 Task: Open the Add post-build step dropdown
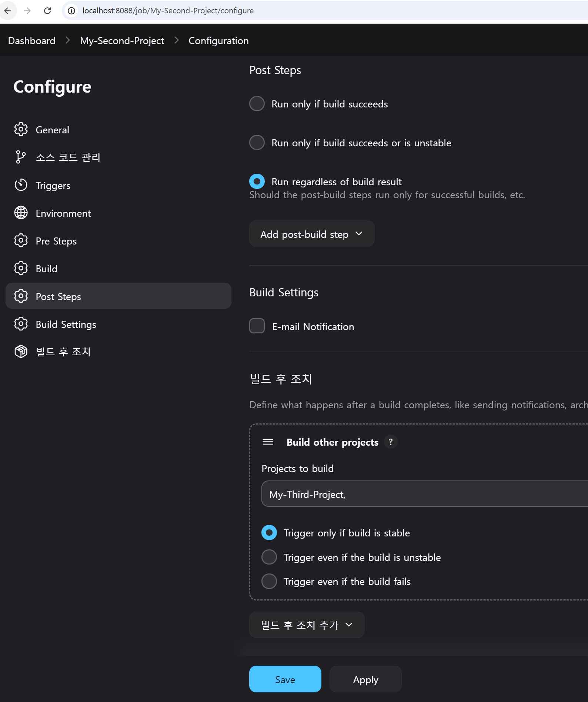(x=311, y=234)
